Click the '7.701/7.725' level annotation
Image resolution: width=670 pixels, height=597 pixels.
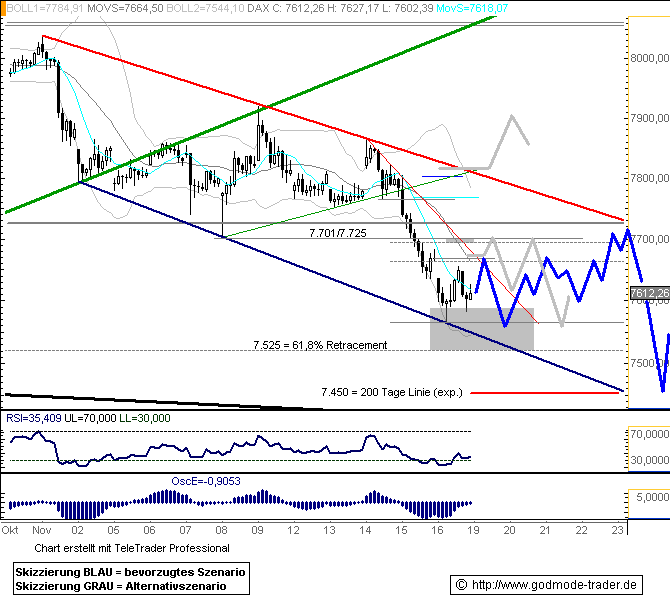[338, 233]
